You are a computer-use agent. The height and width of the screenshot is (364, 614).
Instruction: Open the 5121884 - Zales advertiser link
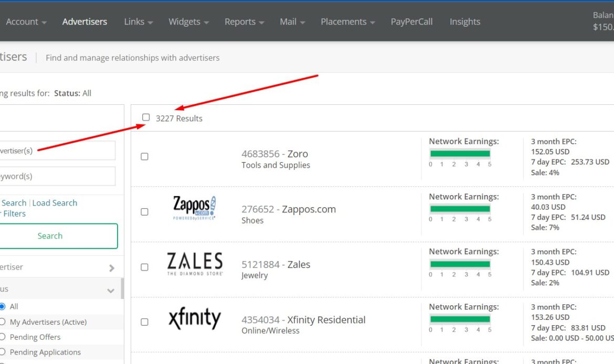click(x=276, y=264)
